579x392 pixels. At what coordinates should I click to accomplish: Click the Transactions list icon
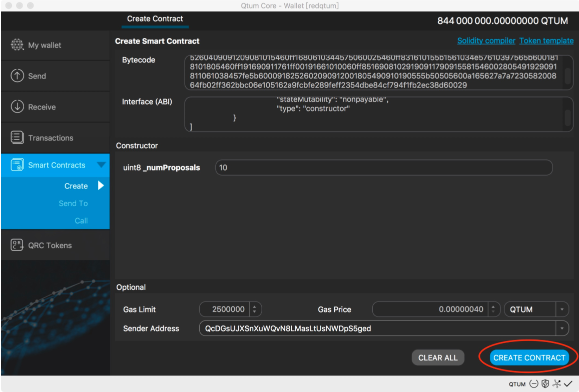click(x=17, y=137)
